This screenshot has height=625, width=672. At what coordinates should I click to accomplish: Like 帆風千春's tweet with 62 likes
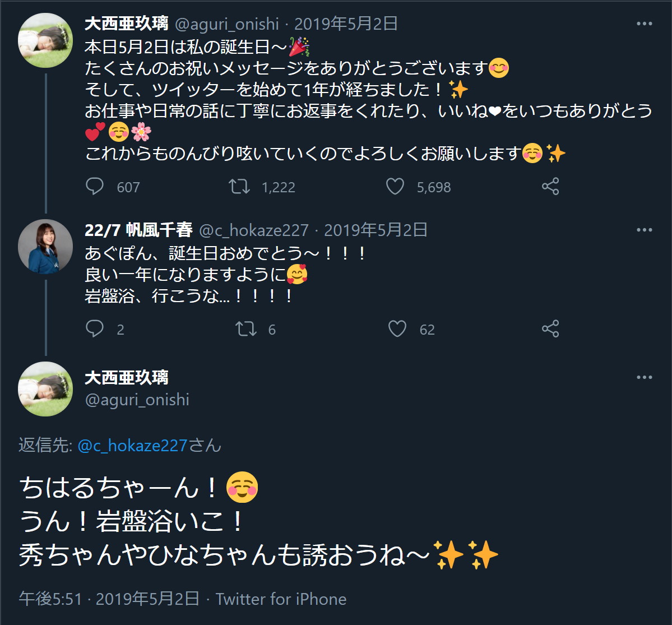click(x=397, y=329)
